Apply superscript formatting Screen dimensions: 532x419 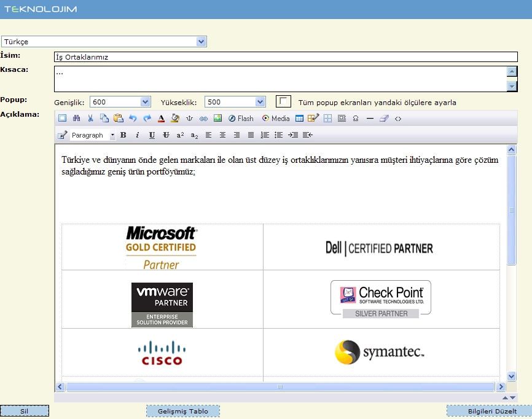coord(180,135)
